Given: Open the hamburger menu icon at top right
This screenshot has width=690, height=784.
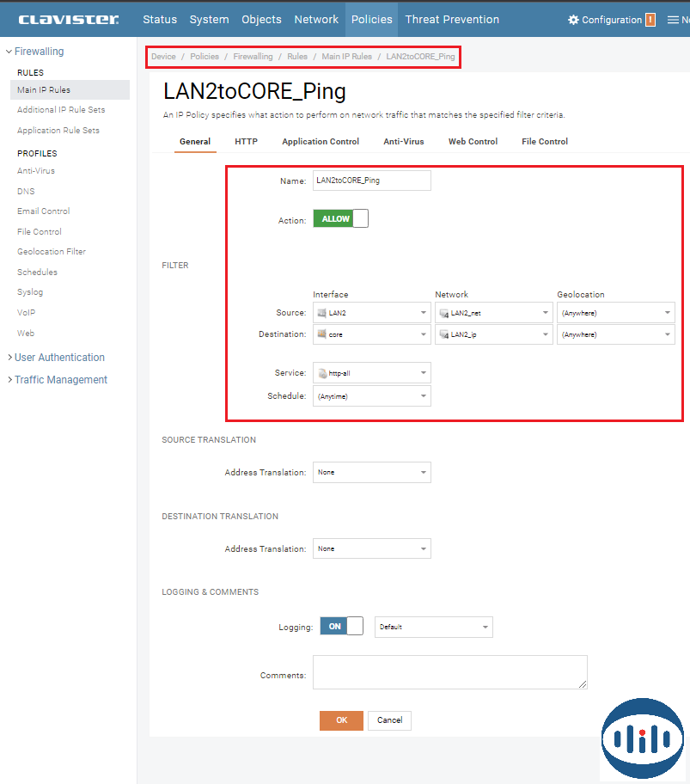Looking at the screenshot, I should pyautogui.click(x=673, y=20).
